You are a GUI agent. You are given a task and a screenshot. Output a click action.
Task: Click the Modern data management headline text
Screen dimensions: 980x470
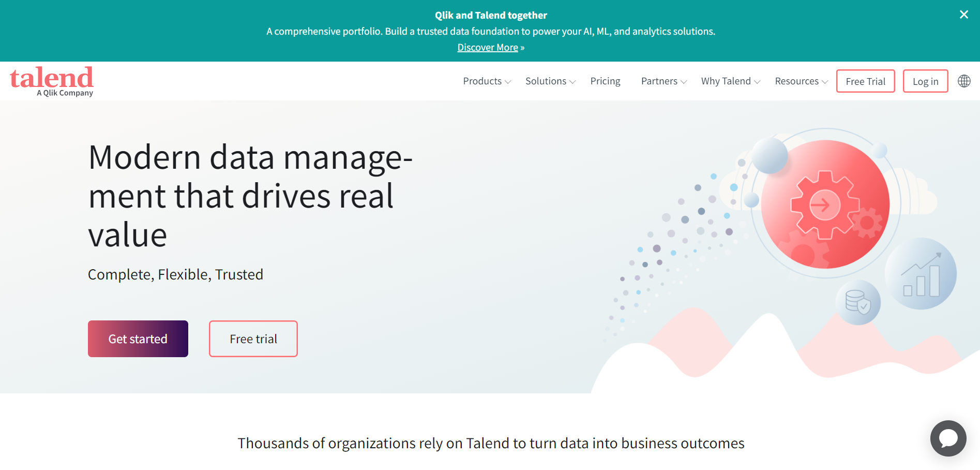(x=250, y=196)
